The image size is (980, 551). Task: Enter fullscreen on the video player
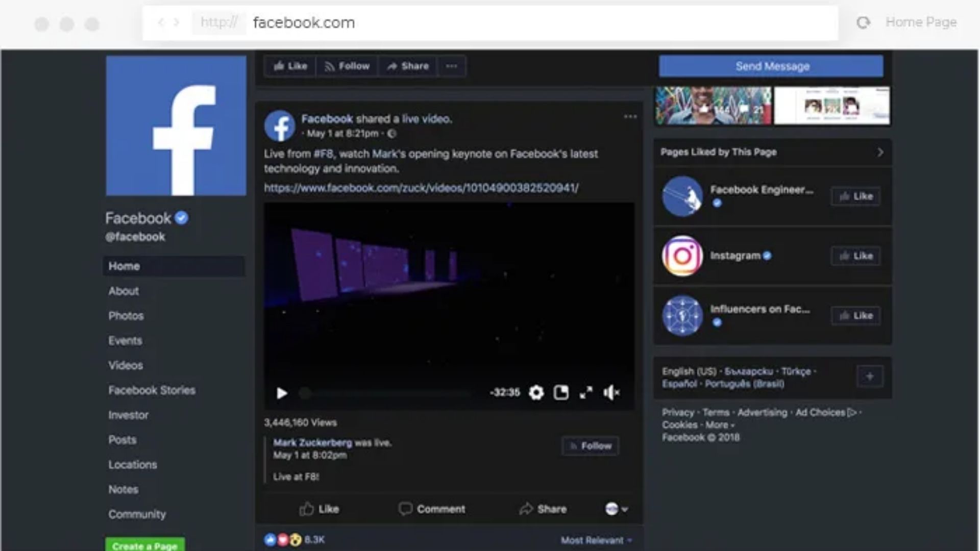click(587, 392)
